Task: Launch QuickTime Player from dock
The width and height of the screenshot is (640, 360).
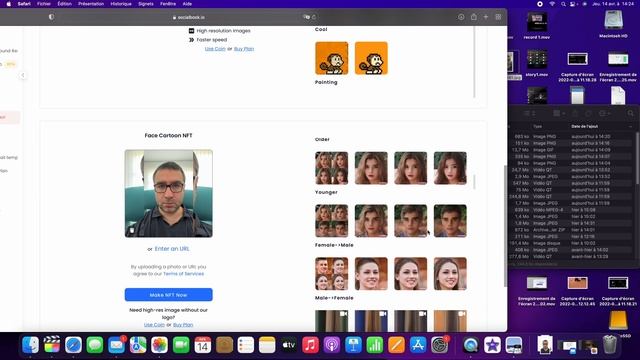Action: click(471, 345)
